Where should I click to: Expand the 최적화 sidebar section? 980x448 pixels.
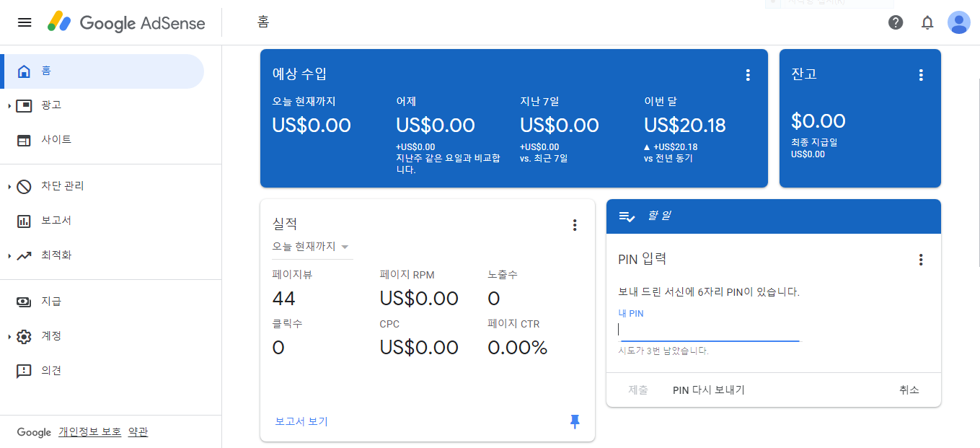point(9,256)
